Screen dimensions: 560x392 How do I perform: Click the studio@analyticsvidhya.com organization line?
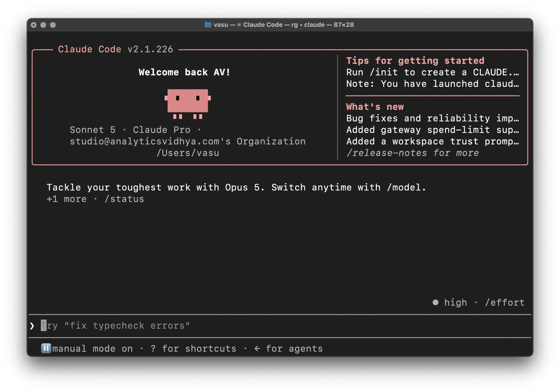point(188,141)
